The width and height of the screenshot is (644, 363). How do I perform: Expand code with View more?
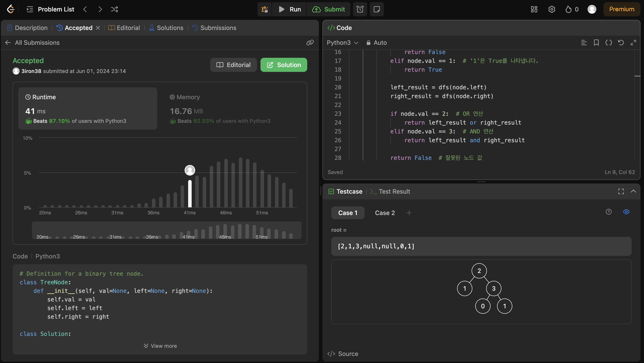click(x=160, y=346)
